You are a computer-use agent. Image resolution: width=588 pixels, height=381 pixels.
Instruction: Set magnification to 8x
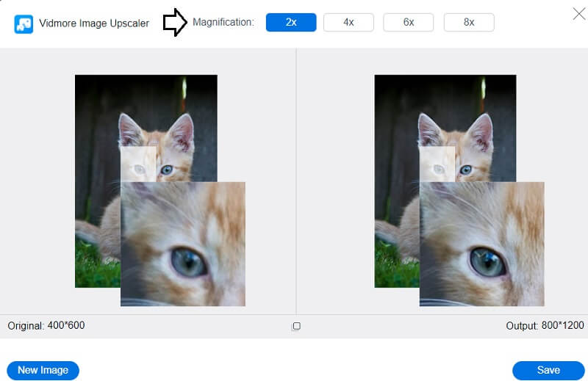pyautogui.click(x=469, y=22)
